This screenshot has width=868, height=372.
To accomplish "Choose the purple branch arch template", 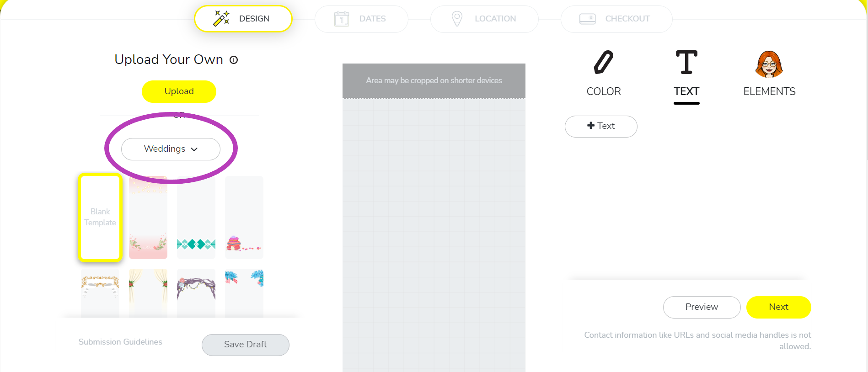I will [x=196, y=293].
